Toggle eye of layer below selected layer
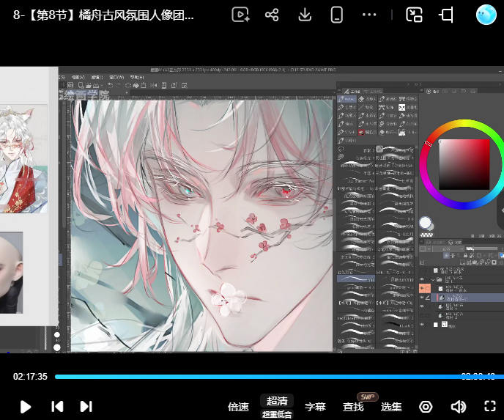Image resolution: width=504 pixels, height=420 pixels. coord(423,306)
